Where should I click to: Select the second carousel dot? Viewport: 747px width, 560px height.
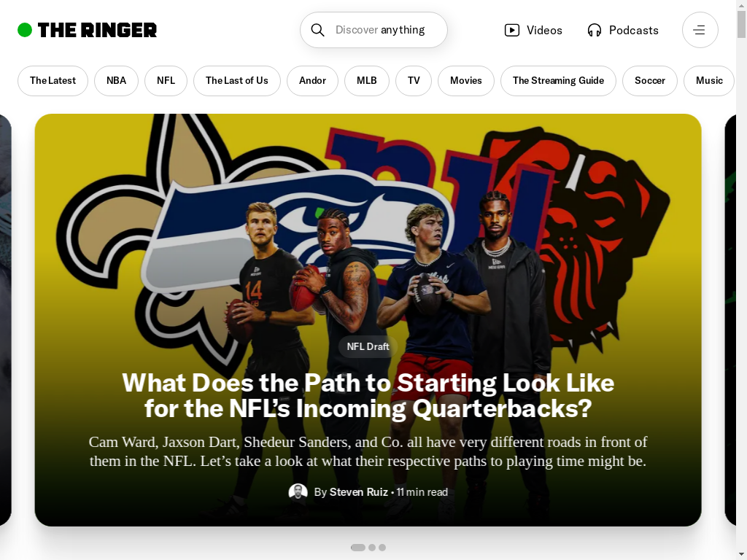pos(372,548)
